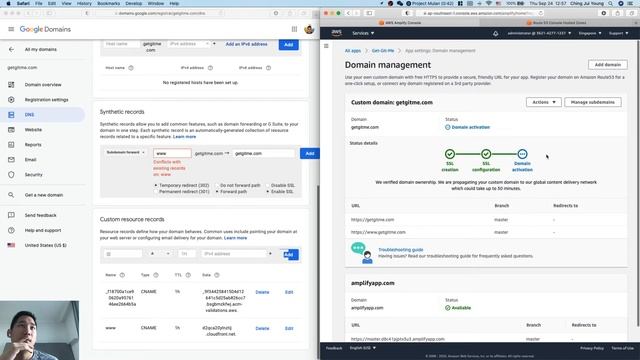Click Edit for the www CNAME record
This screenshot has width=640, height=360.
tap(289, 329)
